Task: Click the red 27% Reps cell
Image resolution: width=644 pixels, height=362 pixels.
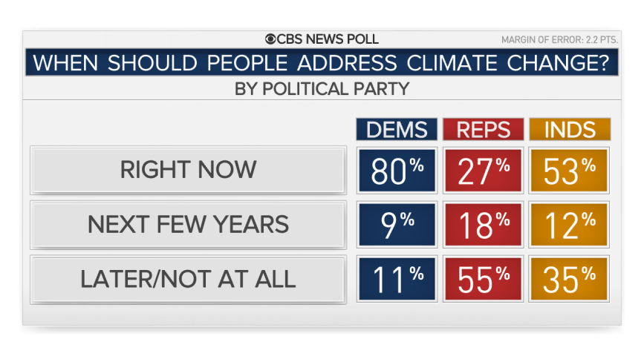Action: tap(484, 171)
